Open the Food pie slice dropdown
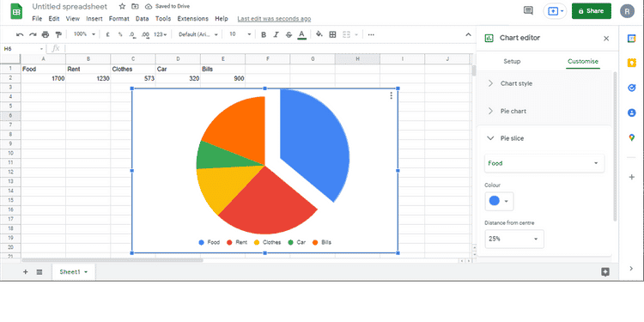 click(544, 163)
